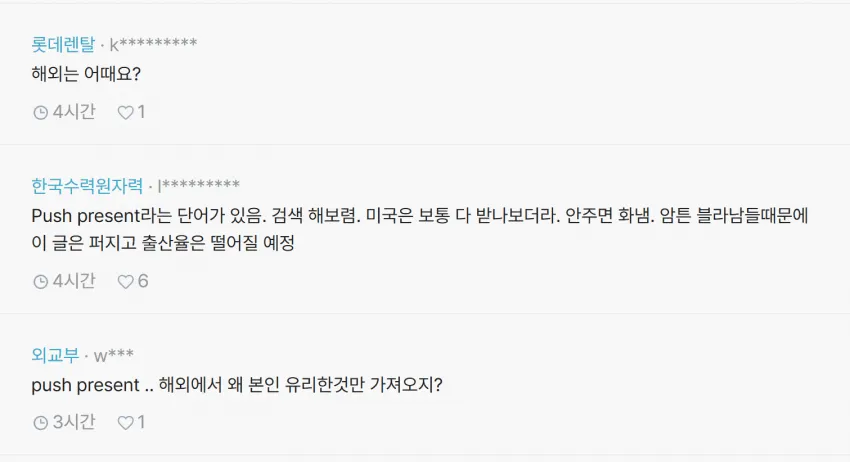Click 4시간 timestamp on 롯데렌탈 comment

click(x=74, y=112)
